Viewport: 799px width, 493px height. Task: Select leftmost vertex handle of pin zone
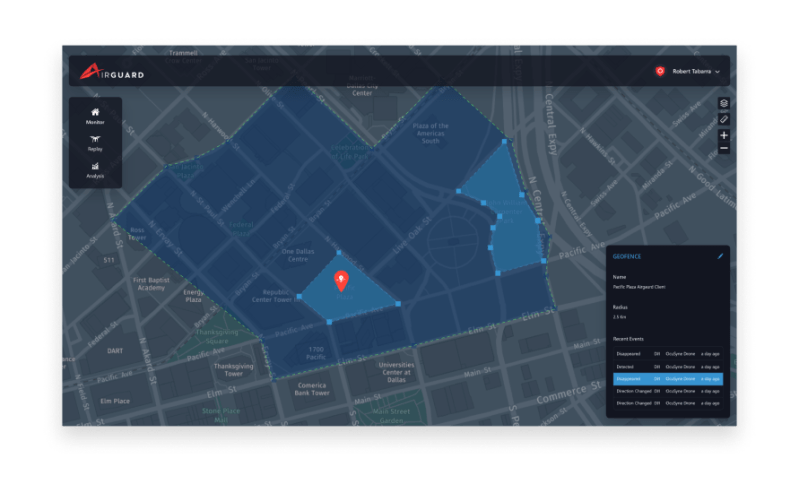click(x=299, y=296)
